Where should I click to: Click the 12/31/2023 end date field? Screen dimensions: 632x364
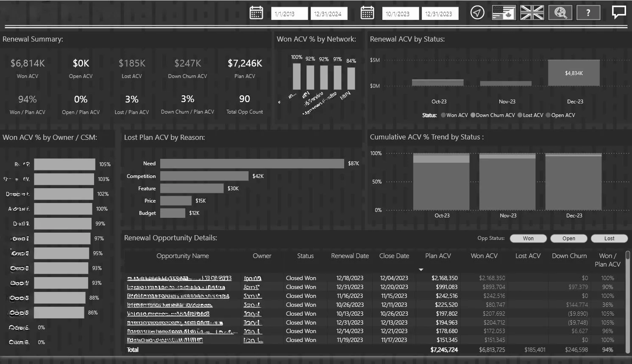point(440,14)
